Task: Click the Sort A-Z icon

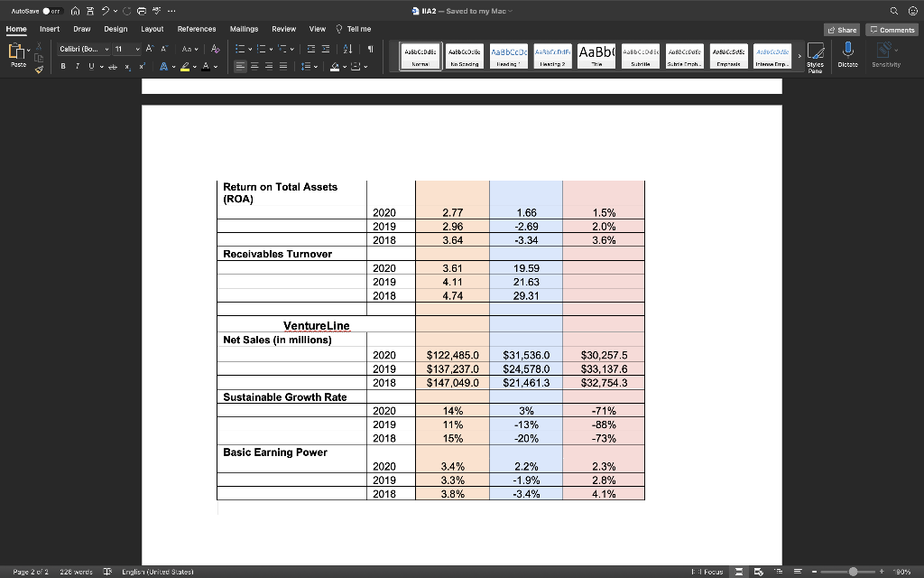Action: click(x=347, y=49)
